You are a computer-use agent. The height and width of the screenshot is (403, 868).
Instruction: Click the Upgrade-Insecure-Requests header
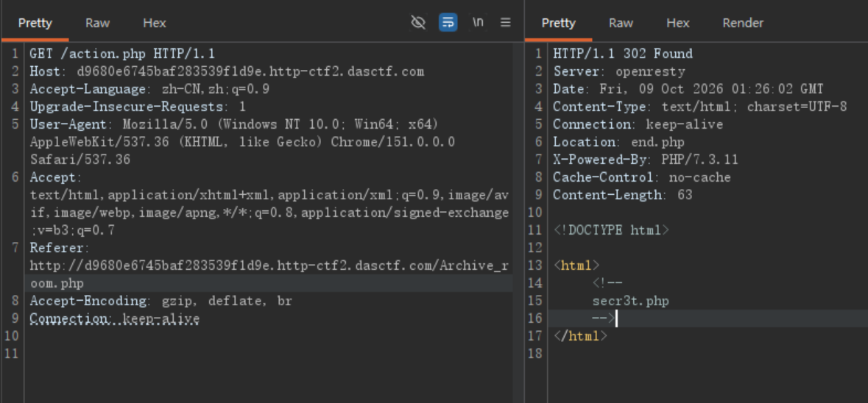[x=138, y=107]
